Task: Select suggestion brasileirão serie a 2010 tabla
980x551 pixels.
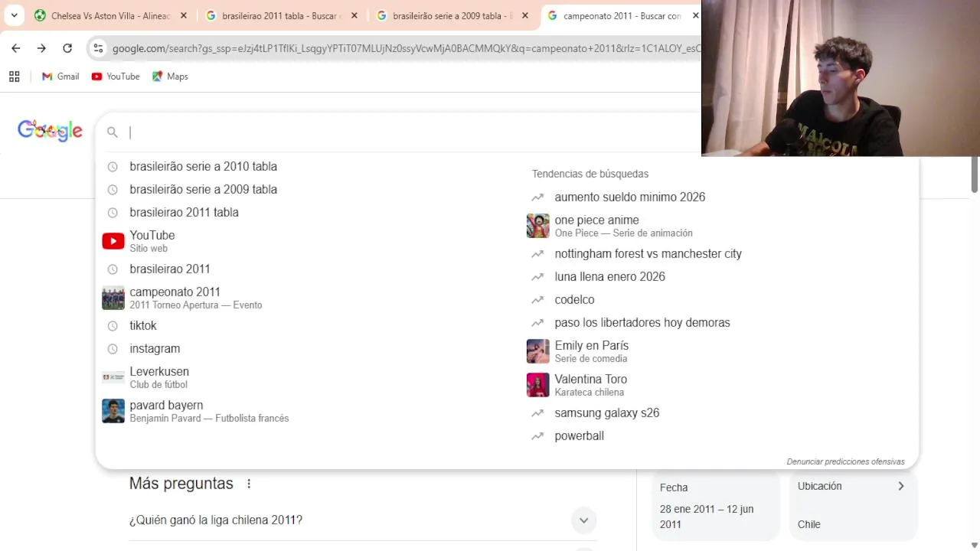Action: tap(203, 166)
